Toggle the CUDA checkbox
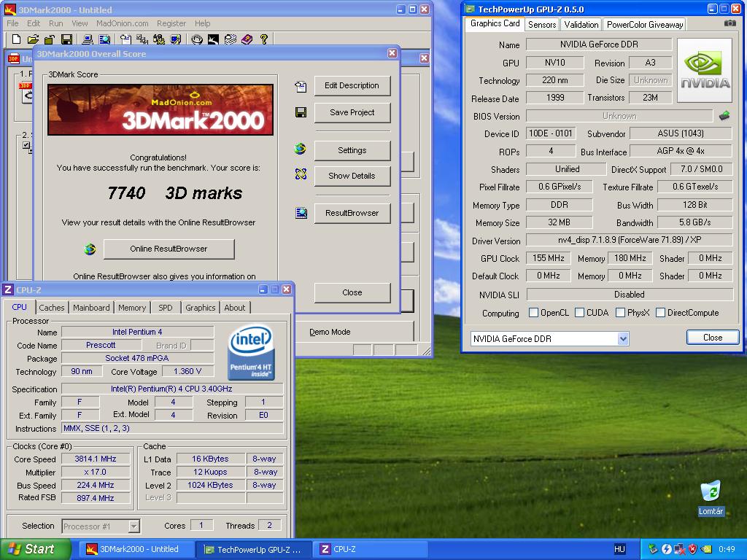This screenshot has height=560, width=747. 579,312
